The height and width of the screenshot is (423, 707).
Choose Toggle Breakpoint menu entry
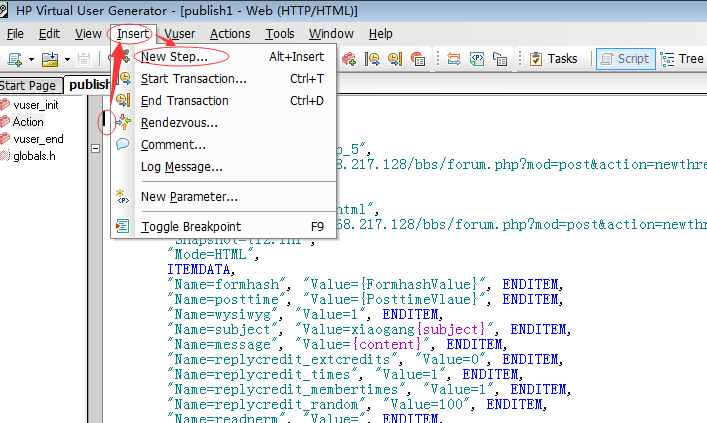pos(224,226)
